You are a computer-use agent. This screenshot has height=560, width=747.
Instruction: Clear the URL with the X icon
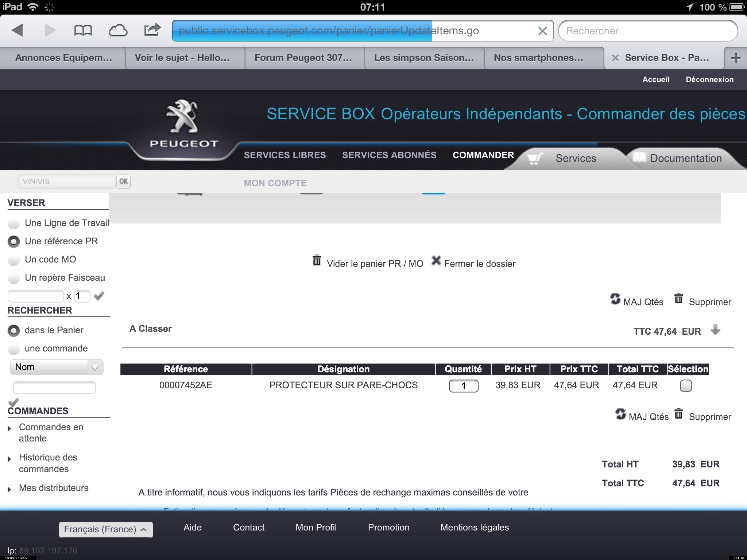(x=542, y=31)
